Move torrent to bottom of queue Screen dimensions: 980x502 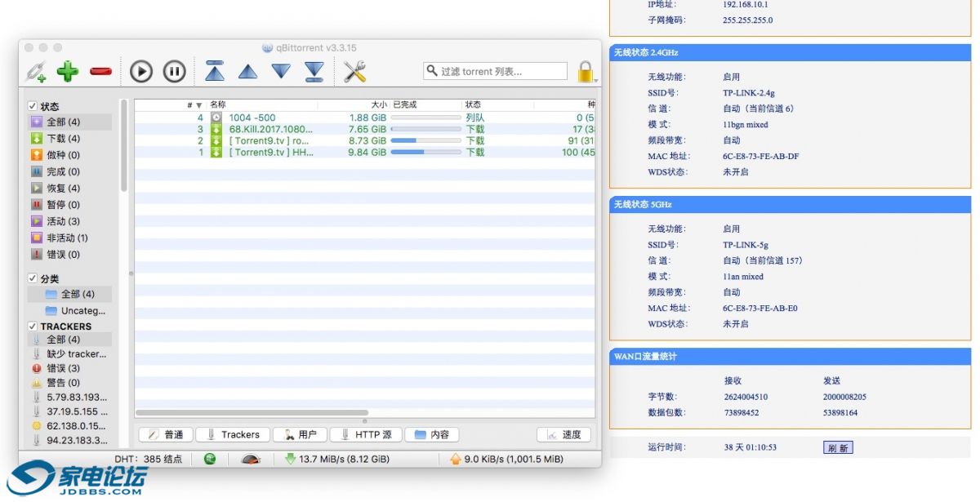pyautogui.click(x=314, y=71)
